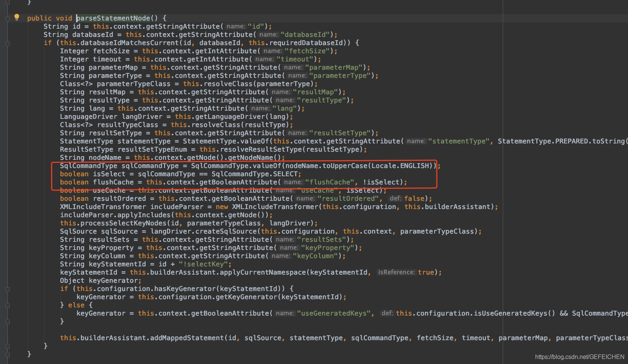This screenshot has width=628, height=364.
Task: Click the isReference: parameter hint
Action: tap(396, 272)
